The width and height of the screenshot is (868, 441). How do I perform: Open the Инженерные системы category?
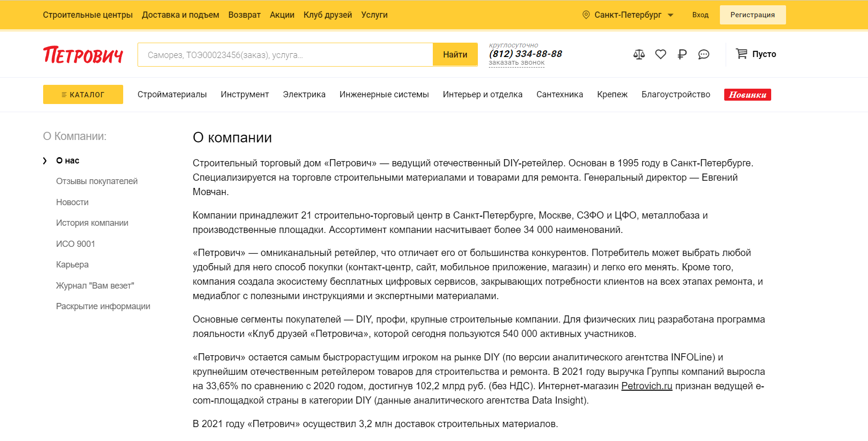[x=384, y=94]
